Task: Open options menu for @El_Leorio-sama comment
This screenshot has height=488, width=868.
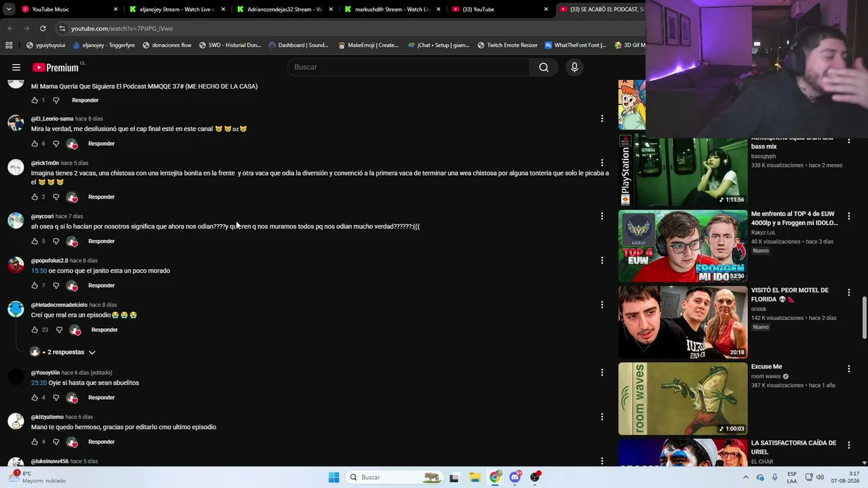Action: click(x=601, y=119)
